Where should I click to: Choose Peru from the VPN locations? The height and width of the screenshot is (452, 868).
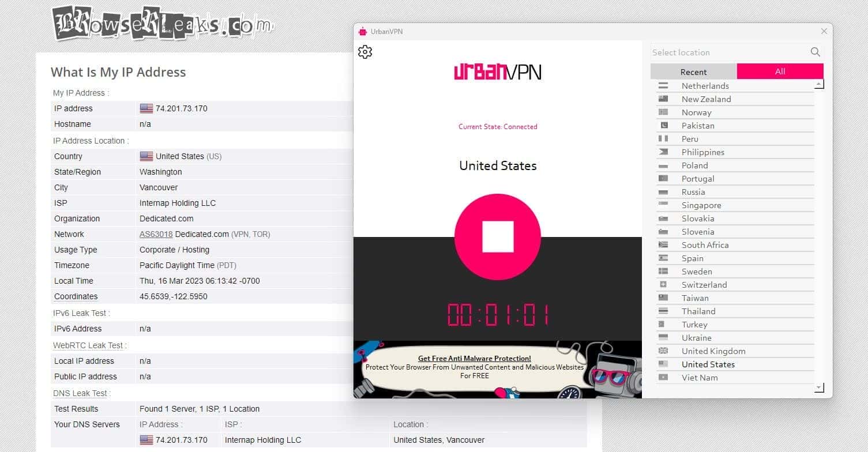[x=735, y=139]
